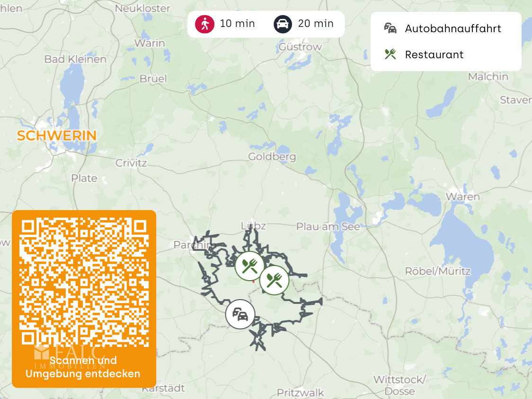Click the FALC Immobilien logo
The height and width of the screenshot is (399, 532).
(x=70, y=357)
